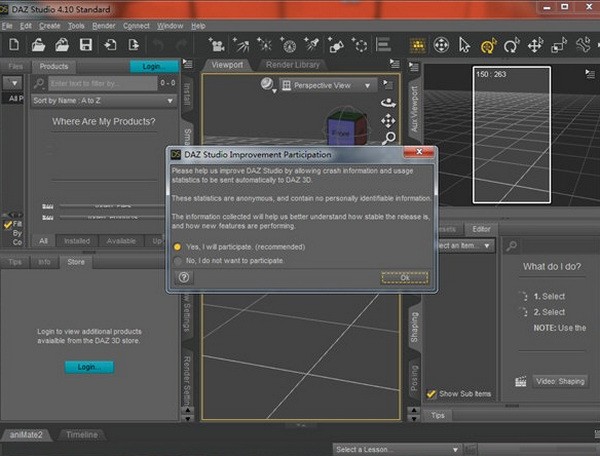The width and height of the screenshot is (600, 456).
Task: Open the File menu
Action: coord(7,26)
